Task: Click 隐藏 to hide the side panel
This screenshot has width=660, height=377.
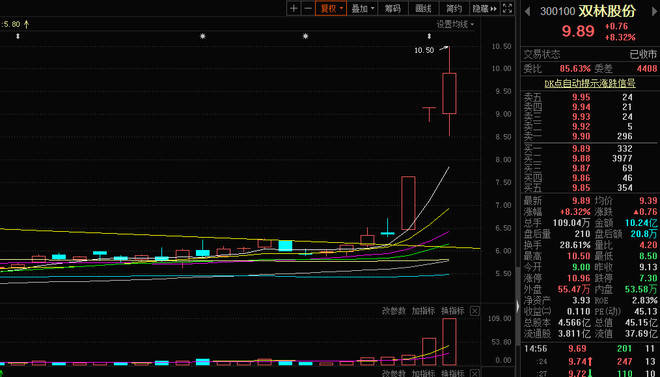Action: tap(484, 8)
